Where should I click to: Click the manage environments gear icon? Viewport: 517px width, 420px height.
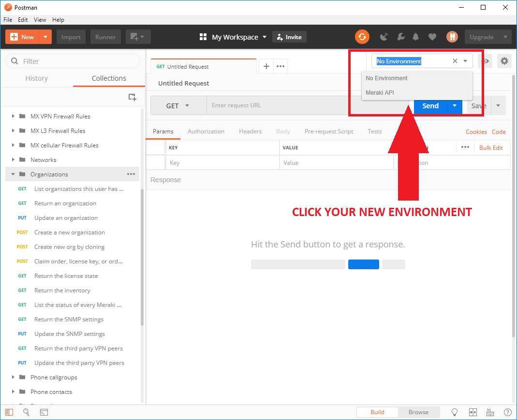pos(504,61)
